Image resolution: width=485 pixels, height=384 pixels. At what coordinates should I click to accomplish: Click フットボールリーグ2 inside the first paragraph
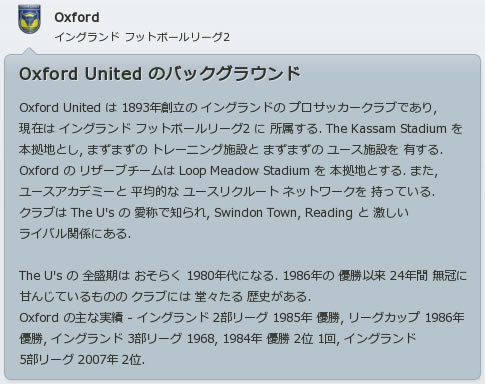coord(193,129)
